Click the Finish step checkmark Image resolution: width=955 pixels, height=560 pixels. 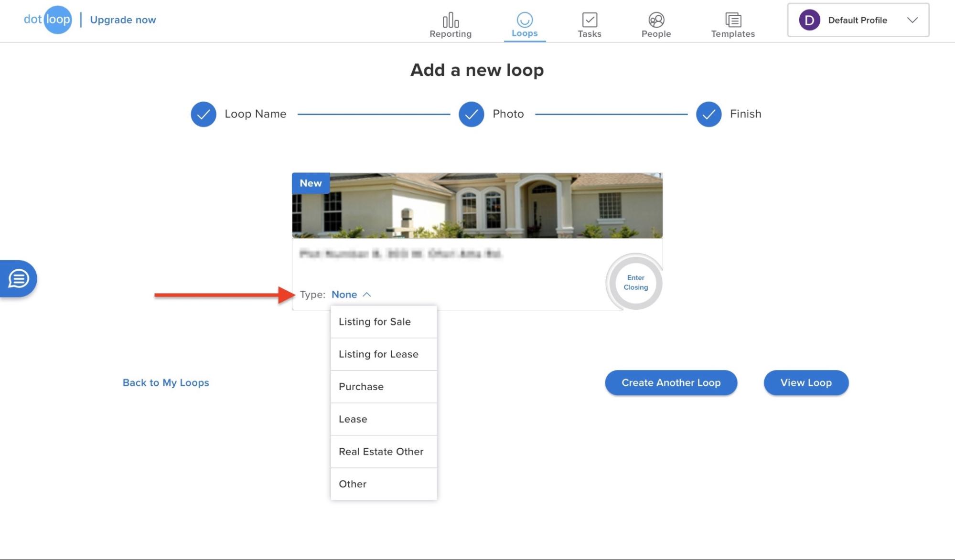click(x=708, y=114)
